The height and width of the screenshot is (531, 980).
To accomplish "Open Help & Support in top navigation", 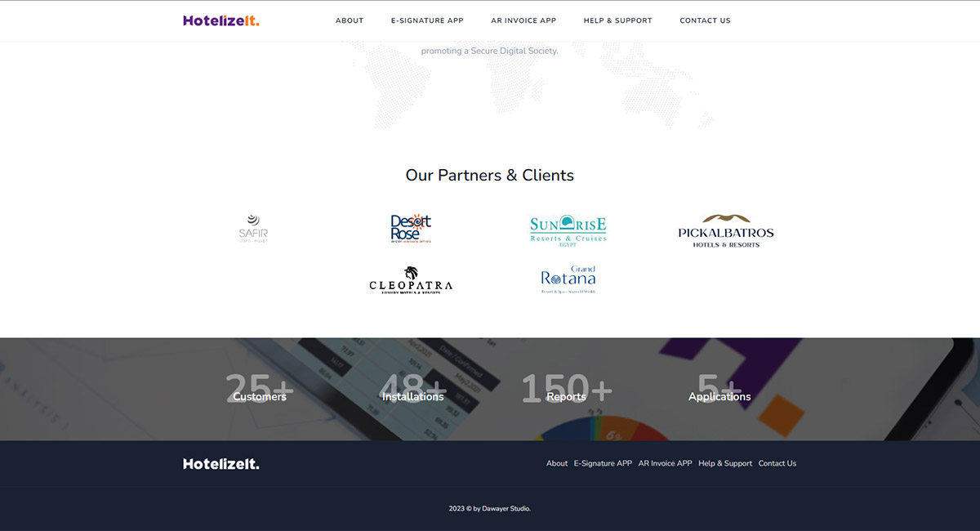I will [617, 20].
